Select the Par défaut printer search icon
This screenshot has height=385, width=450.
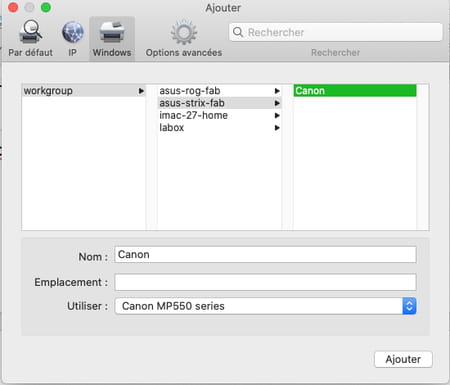[x=30, y=32]
